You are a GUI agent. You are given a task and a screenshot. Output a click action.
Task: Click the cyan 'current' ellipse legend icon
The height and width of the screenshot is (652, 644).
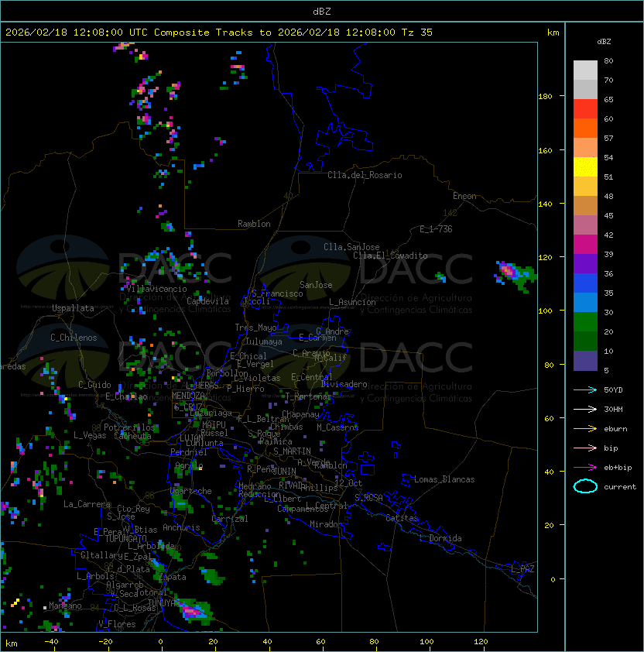(x=585, y=486)
